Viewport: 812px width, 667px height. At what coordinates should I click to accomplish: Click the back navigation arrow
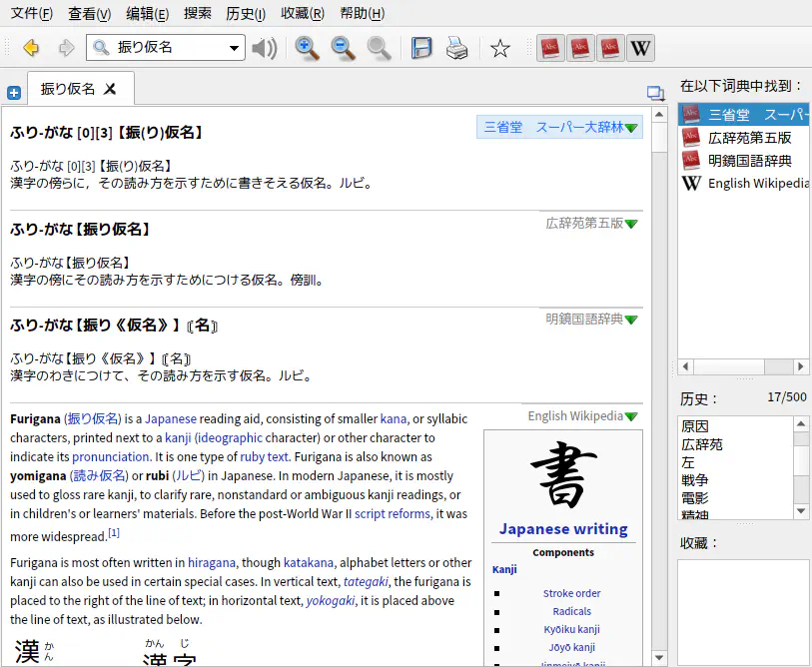click(x=31, y=48)
